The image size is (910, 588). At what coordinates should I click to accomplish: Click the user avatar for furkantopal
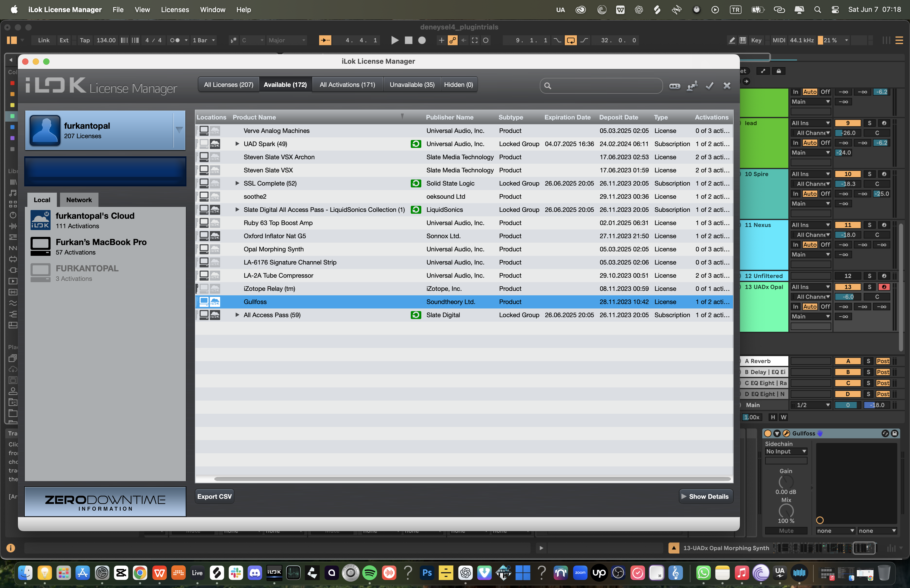pyautogui.click(x=45, y=130)
